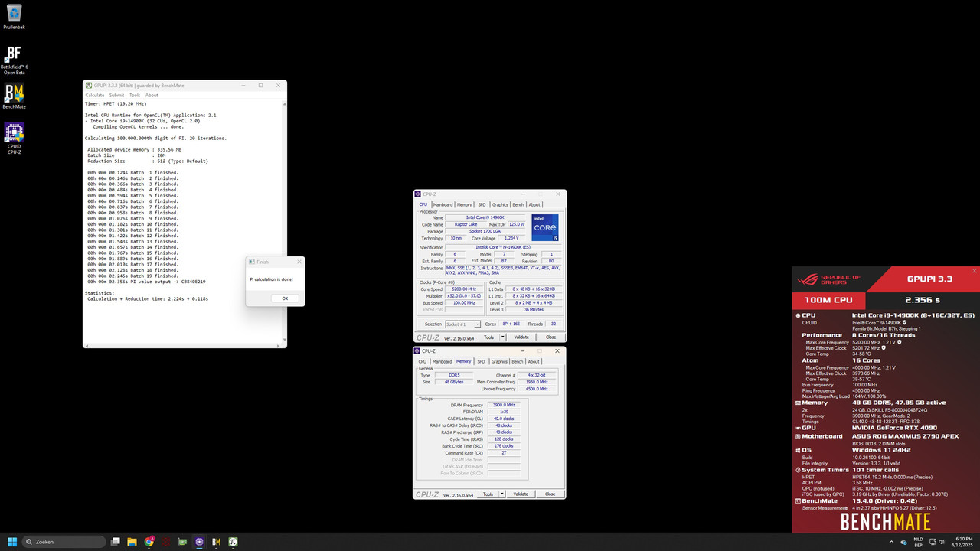Click Tools button in upper CPU-Z window
980x551 pixels.
coord(488,337)
